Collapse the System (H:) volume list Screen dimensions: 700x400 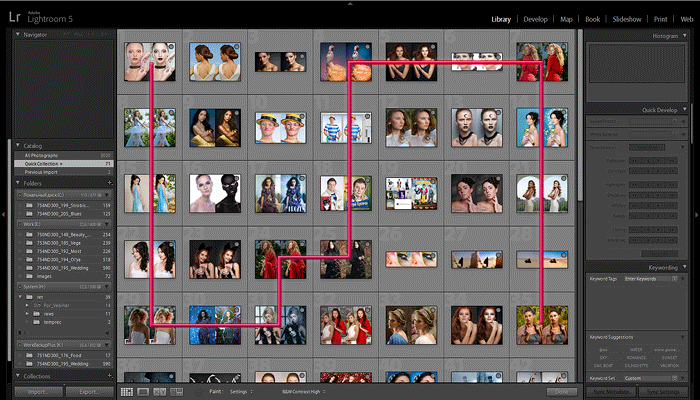point(107,287)
